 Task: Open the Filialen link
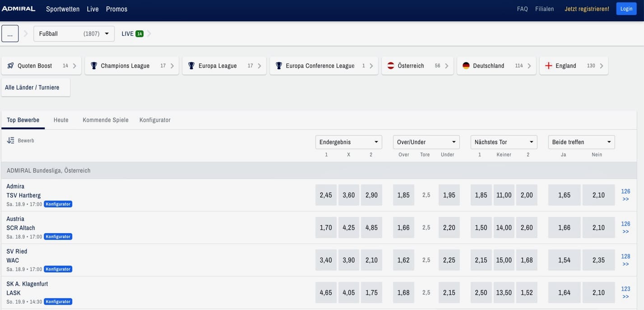click(544, 9)
